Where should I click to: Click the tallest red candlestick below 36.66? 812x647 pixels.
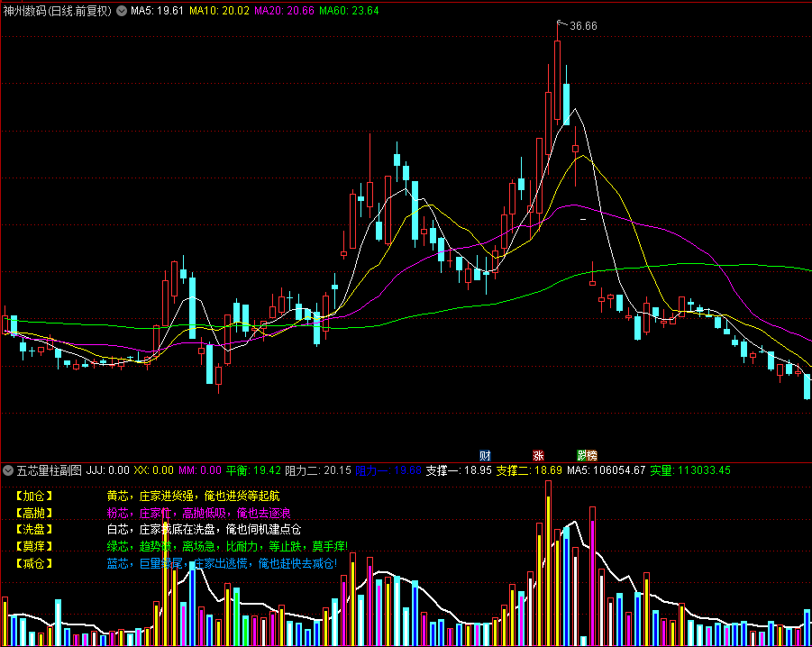tap(557, 80)
